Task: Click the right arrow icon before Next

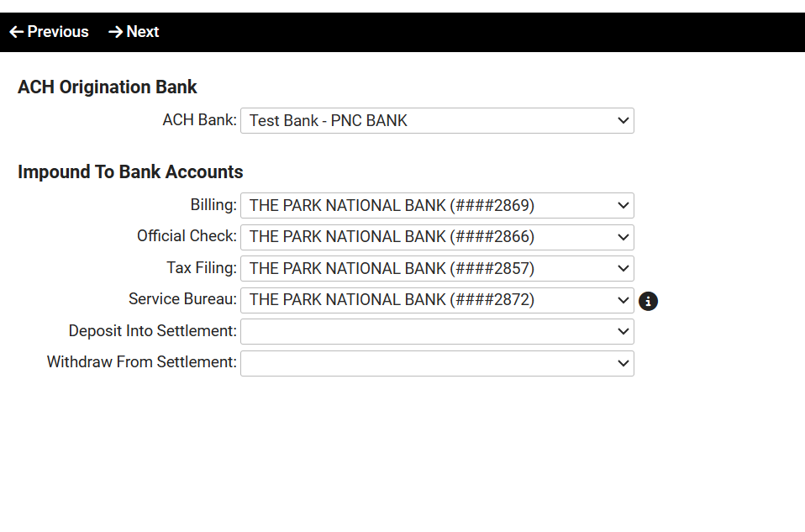Action: pos(116,32)
